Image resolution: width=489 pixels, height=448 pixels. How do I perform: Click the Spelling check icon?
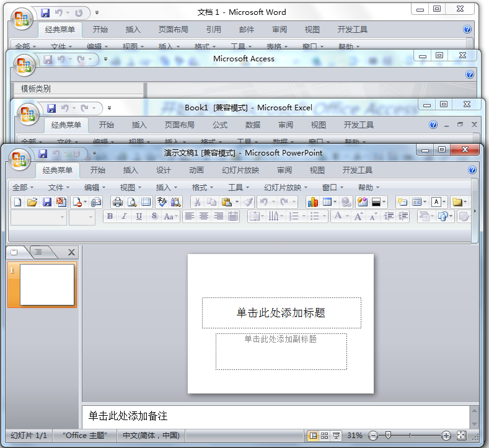coord(162,202)
